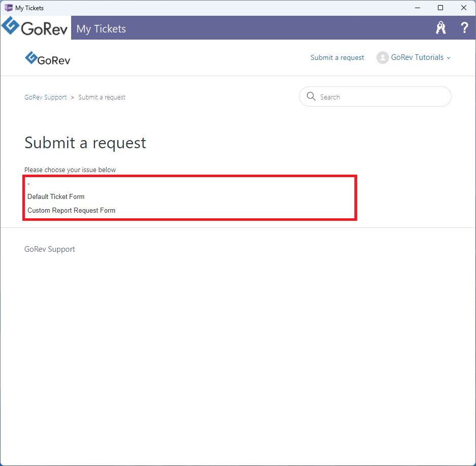This screenshot has height=466, width=476.
Task: Select the Default Ticket Form option
Action: coord(188,196)
